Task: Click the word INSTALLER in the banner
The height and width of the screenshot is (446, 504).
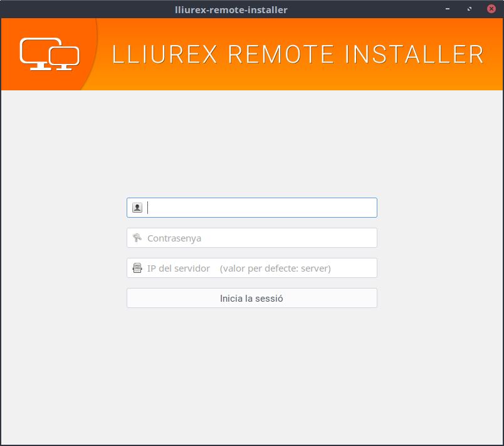Action: (414, 55)
